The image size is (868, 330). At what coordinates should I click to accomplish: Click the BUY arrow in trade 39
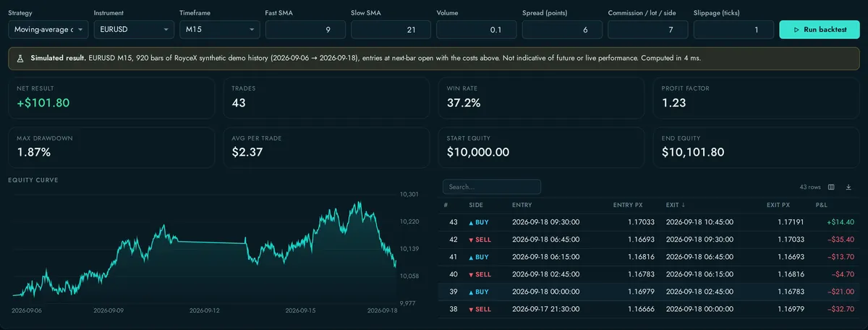click(472, 292)
